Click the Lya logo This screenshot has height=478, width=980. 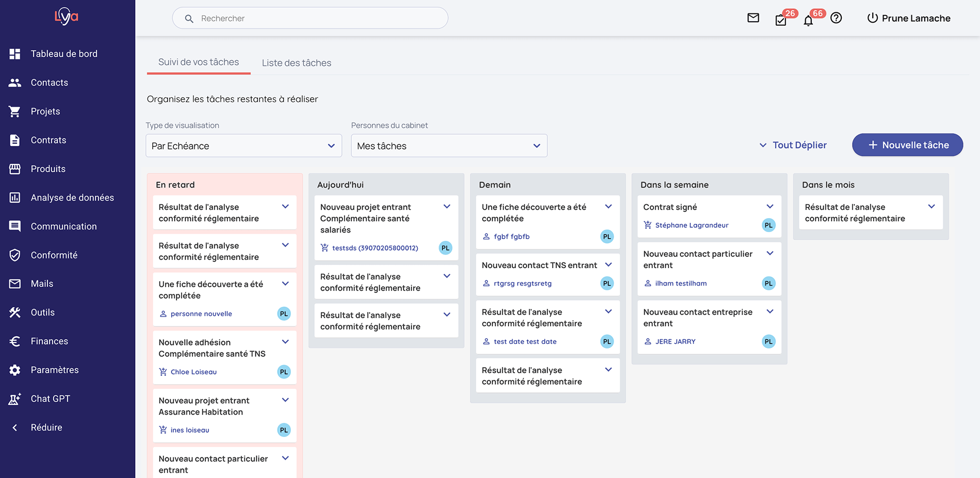[67, 17]
